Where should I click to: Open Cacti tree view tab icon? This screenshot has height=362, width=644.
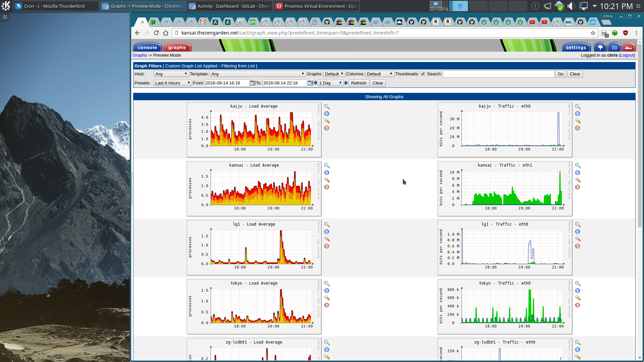tap(600, 47)
